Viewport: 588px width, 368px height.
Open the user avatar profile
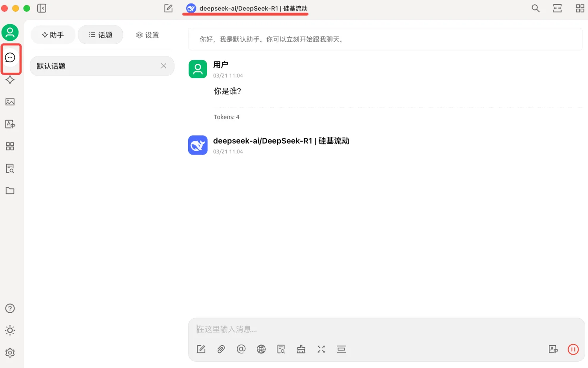click(x=10, y=32)
